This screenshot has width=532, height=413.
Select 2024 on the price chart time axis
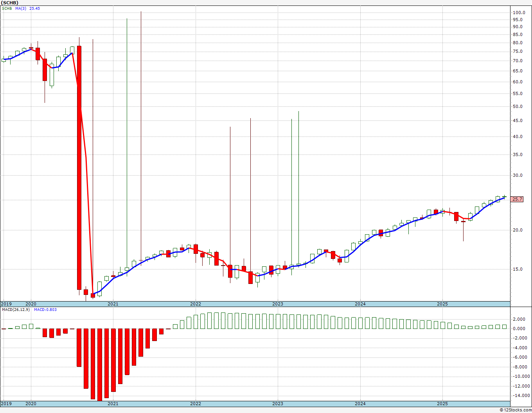coord(360,304)
